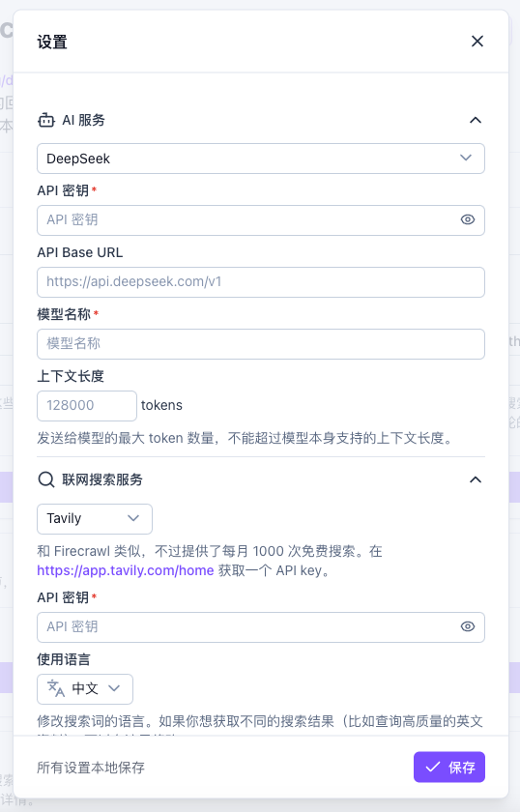
Task: Collapse the 联网搜索服务 section chevron
Action: [x=475, y=479]
